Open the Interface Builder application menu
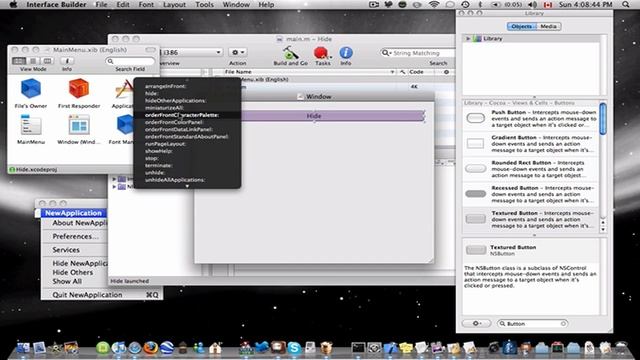The width and height of the screenshot is (640, 360). coord(56,4)
